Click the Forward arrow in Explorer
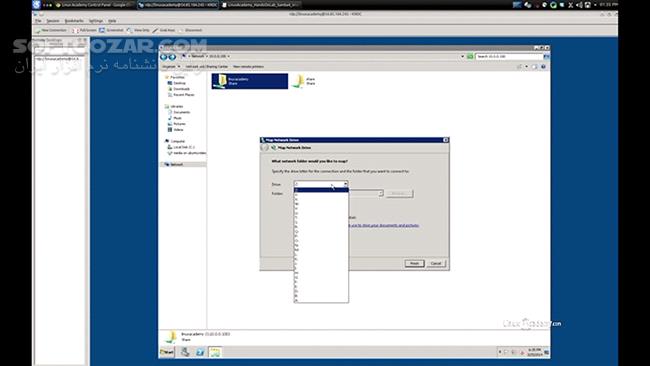 coord(172,57)
